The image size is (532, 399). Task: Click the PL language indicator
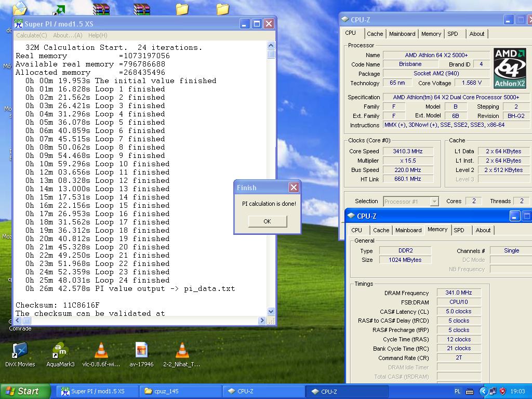pos(457,392)
